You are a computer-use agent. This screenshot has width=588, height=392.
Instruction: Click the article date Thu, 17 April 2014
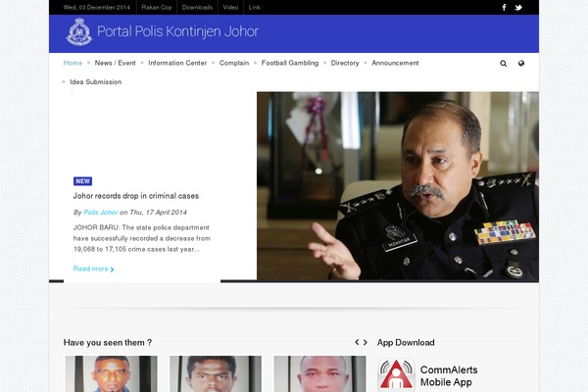[x=158, y=213]
